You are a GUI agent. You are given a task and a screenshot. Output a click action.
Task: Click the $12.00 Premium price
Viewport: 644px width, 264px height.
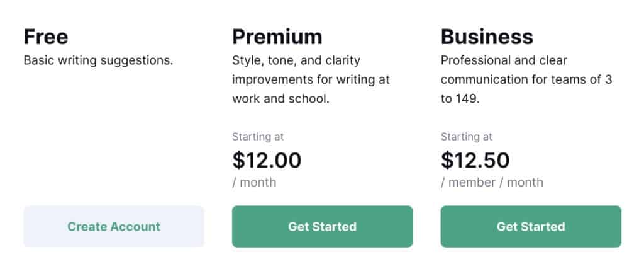(x=267, y=160)
